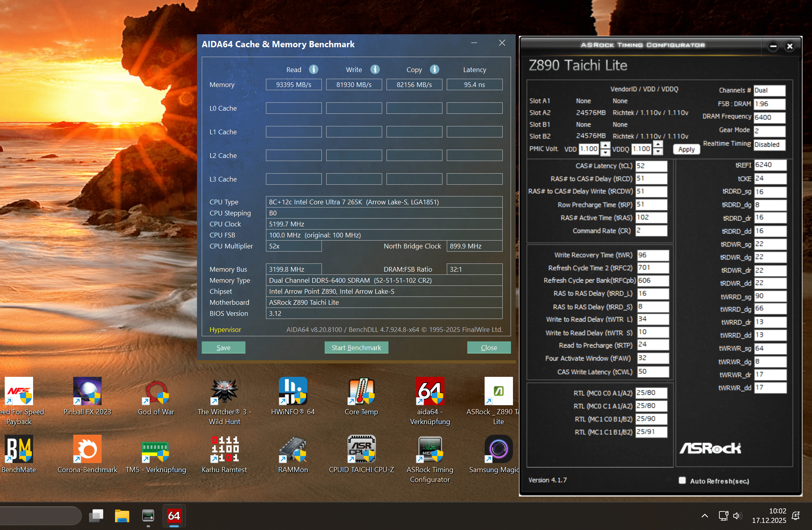This screenshot has height=530, width=812.
Task: Click Start Benchmark button
Action: click(x=356, y=348)
